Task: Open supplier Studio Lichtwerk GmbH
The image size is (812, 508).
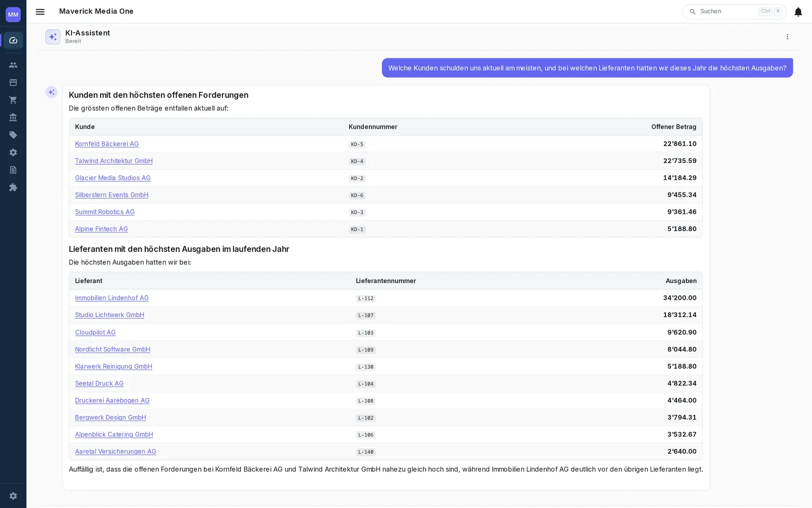Action: [x=110, y=315]
